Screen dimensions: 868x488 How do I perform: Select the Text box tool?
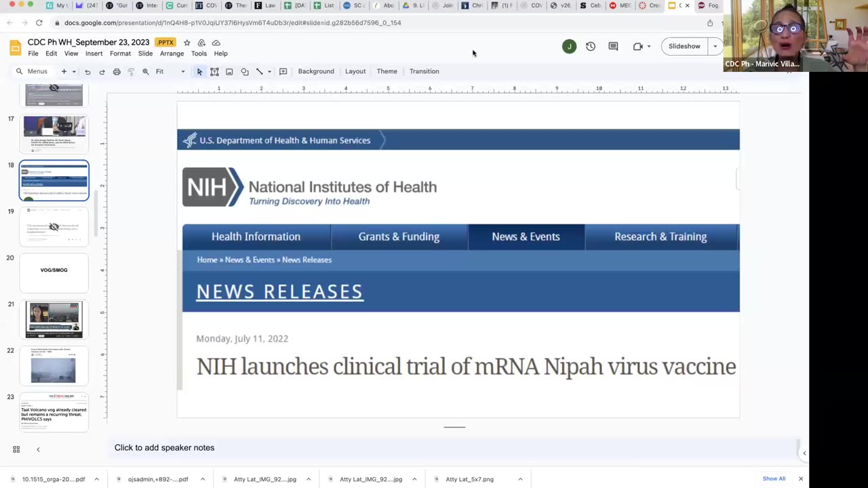(x=214, y=71)
